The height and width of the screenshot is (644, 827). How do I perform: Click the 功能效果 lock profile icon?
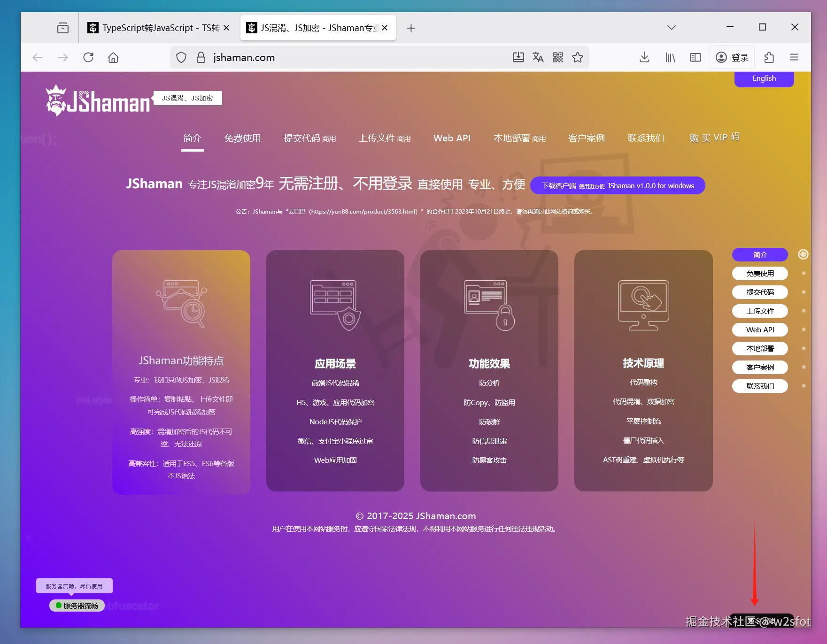click(x=489, y=305)
